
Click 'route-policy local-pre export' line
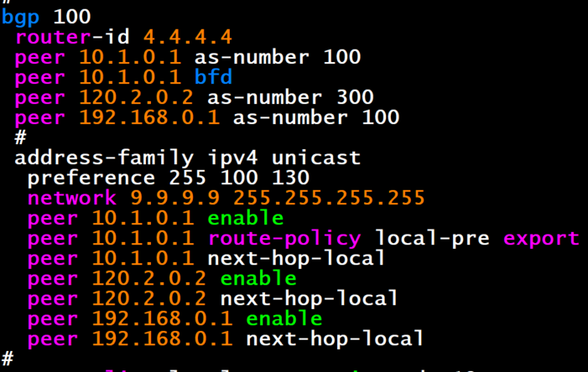click(x=304, y=239)
